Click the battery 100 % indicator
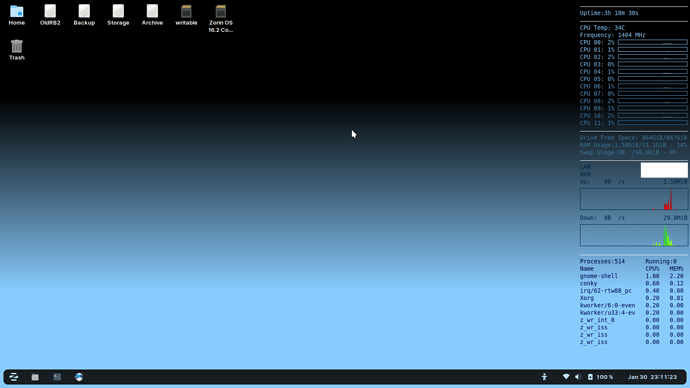690x388 pixels. [x=600, y=377]
